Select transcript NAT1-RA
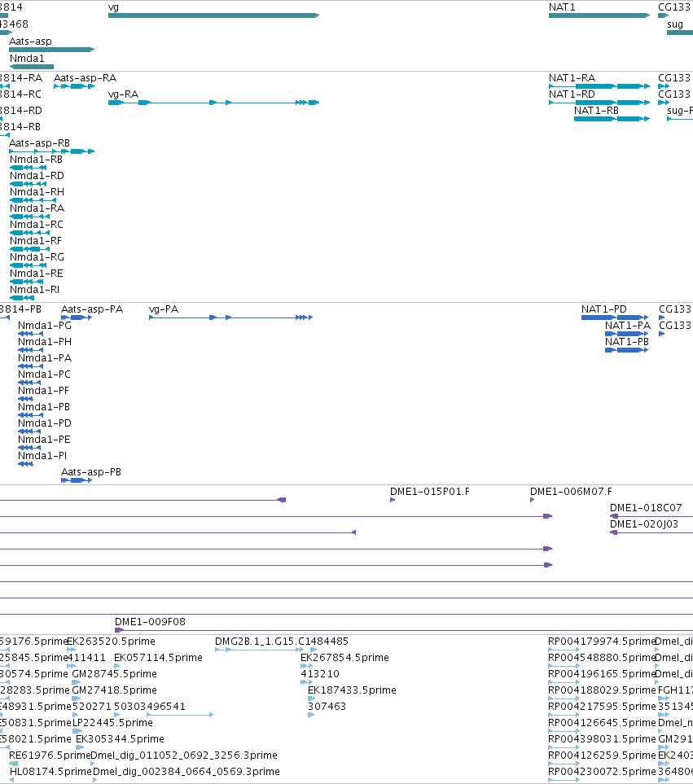This screenshot has width=693, height=784. [599, 86]
